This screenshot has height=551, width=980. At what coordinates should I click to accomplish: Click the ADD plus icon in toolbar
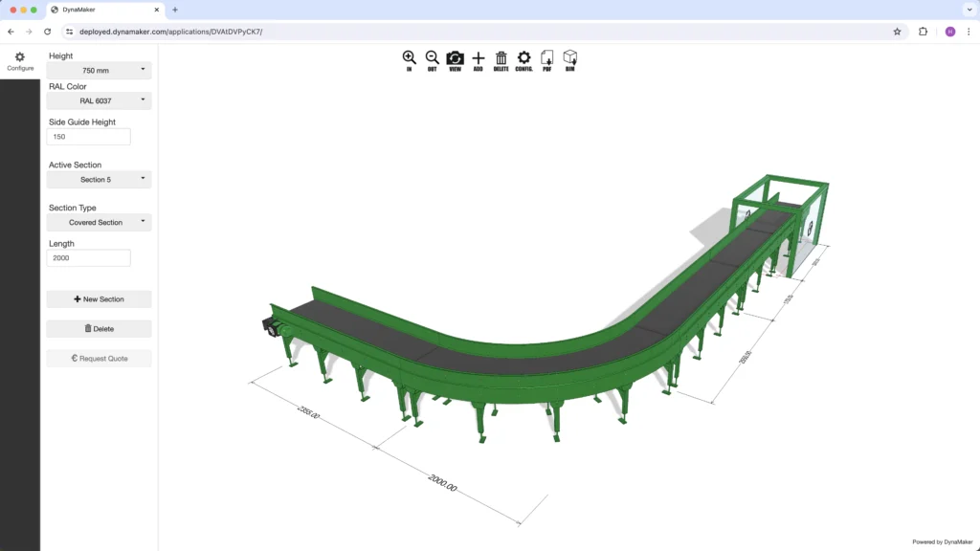[x=479, y=59]
